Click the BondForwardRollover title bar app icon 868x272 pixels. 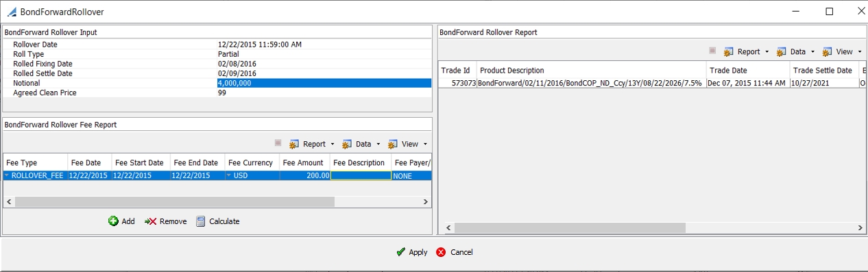(12, 12)
